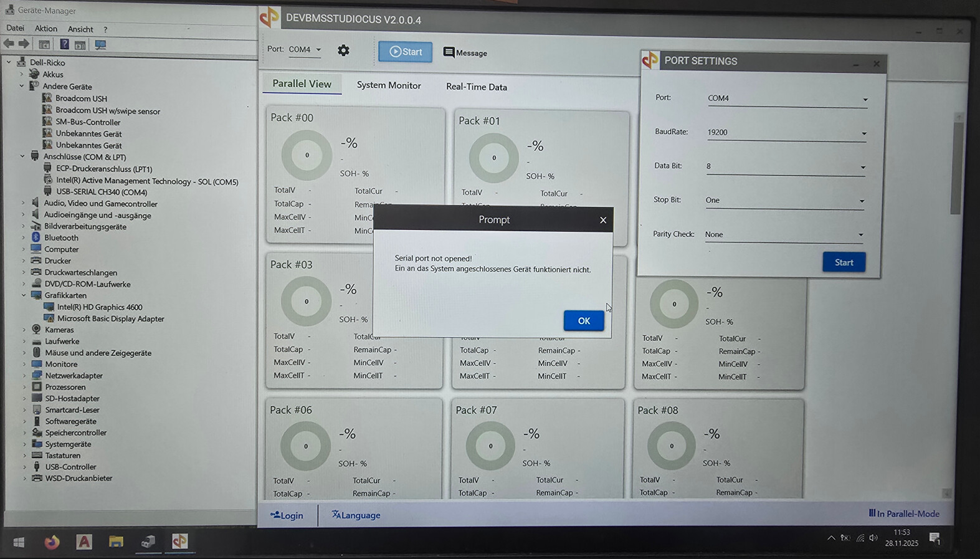Expand the Netzwerkadapter tree node
980x559 pixels.
tap(24, 376)
